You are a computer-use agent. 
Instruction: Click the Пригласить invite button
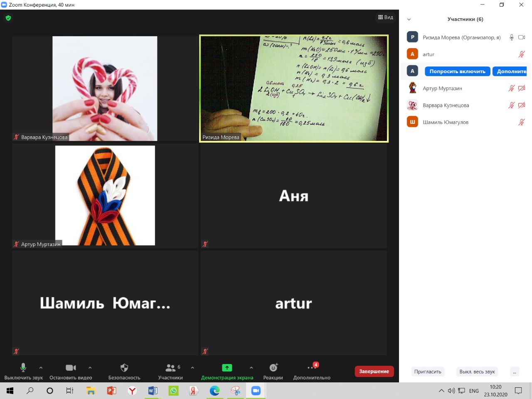click(428, 372)
